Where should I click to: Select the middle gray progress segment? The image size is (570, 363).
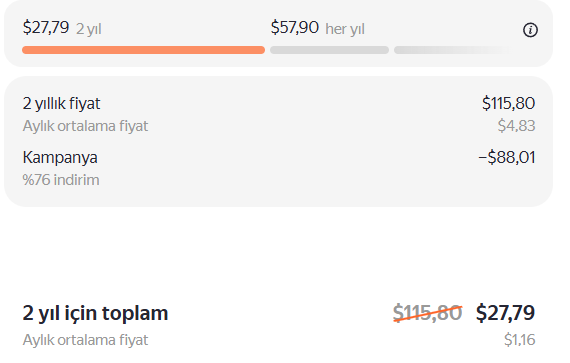click(x=329, y=50)
